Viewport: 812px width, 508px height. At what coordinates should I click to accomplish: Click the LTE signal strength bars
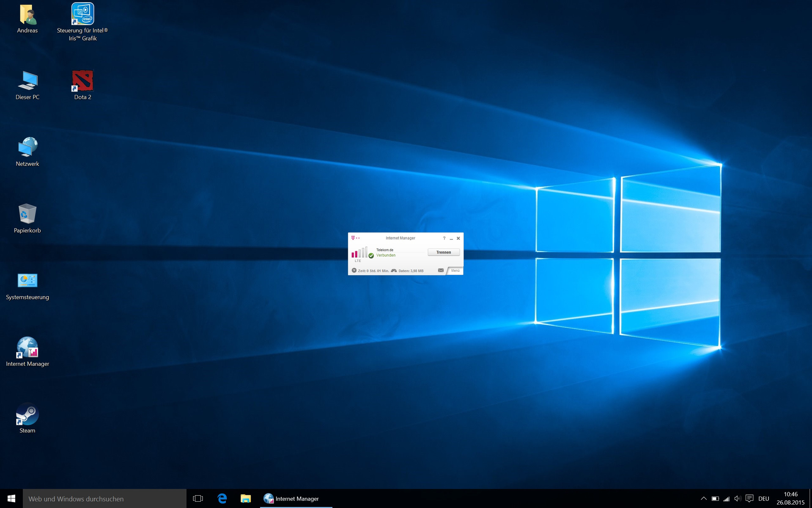359,253
